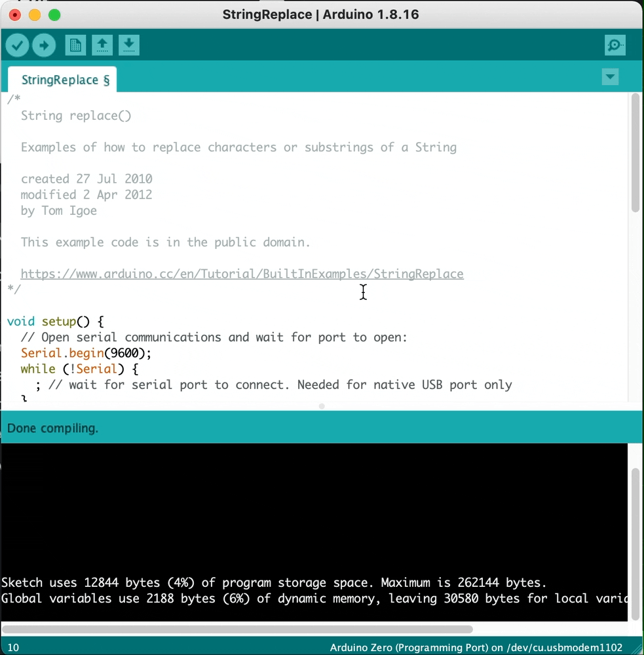Screen dimensions: 644x655
Task: Click on 'void setup() {' code line
Action: point(56,322)
